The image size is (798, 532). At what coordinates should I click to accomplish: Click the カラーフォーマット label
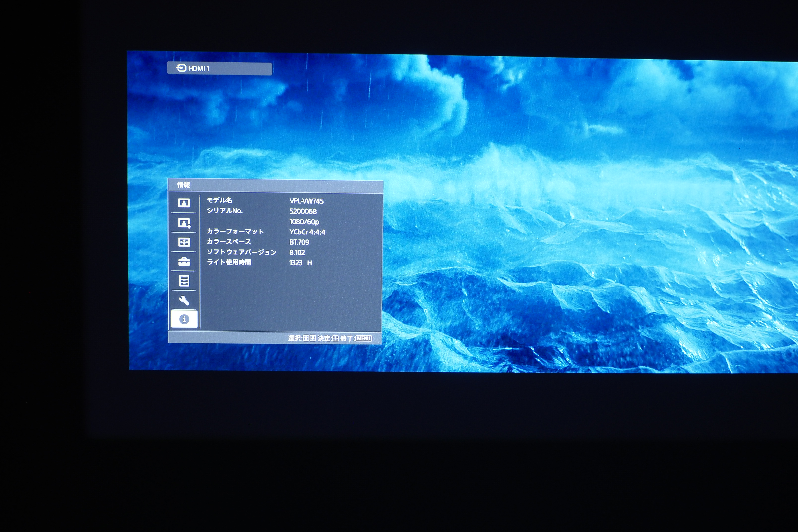click(x=235, y=232)
